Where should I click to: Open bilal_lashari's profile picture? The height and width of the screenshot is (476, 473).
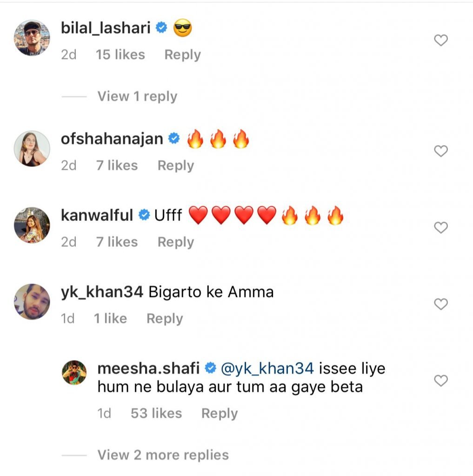coord(32,38)
